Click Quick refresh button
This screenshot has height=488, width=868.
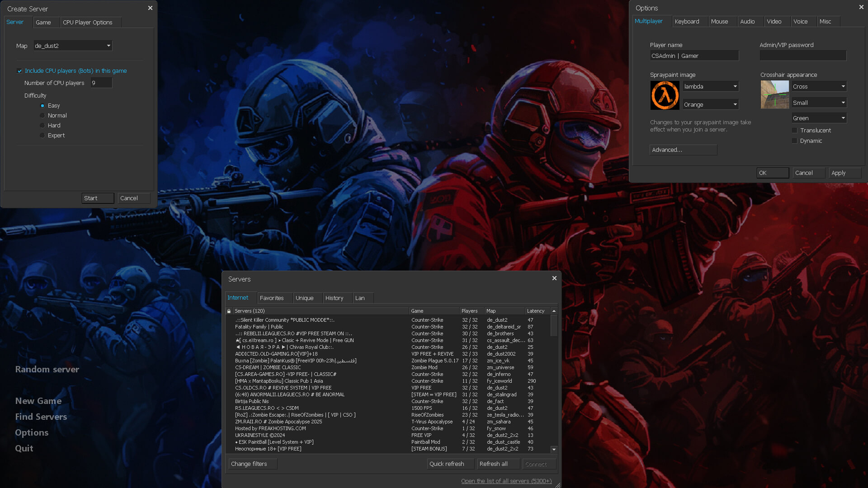451,464
